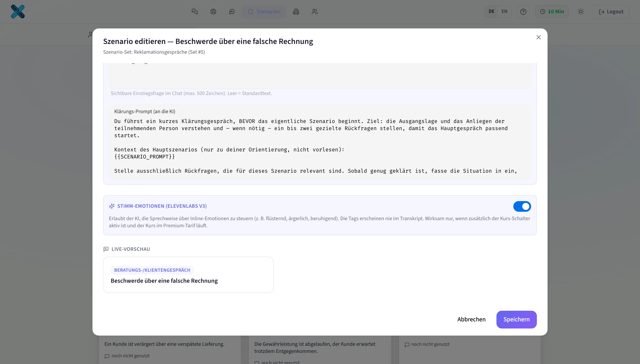Open the help question mark icon
This screenshot has height=364, width=640.
pyautogui.click(x=523, y=12)
